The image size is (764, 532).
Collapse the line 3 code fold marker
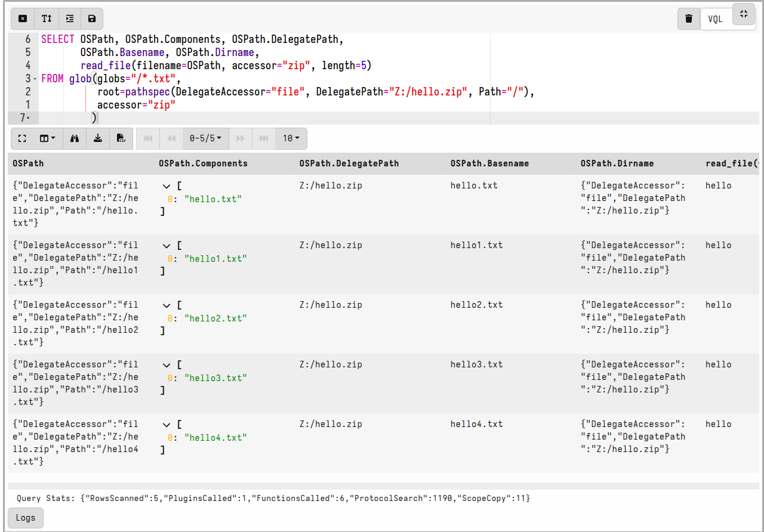pyautogui.click(x=35, y=78)
